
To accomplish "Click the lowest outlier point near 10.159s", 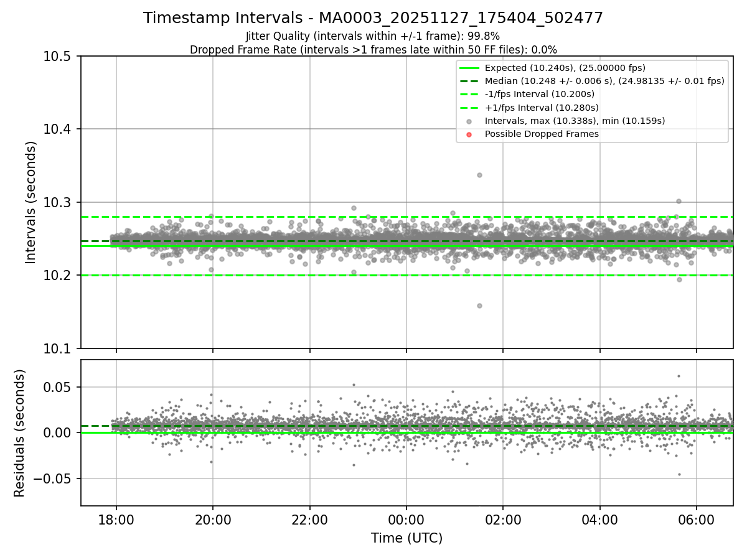I will tap(479, 306).
